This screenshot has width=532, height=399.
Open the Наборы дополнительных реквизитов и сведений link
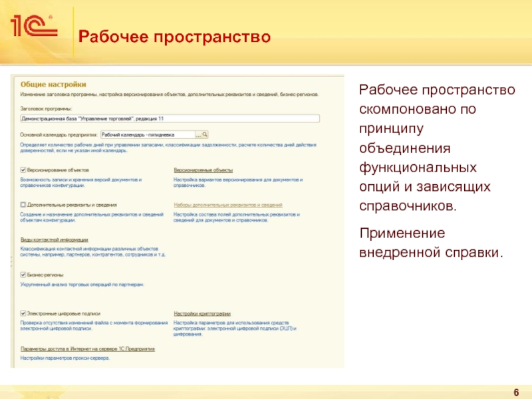(227, 205)
